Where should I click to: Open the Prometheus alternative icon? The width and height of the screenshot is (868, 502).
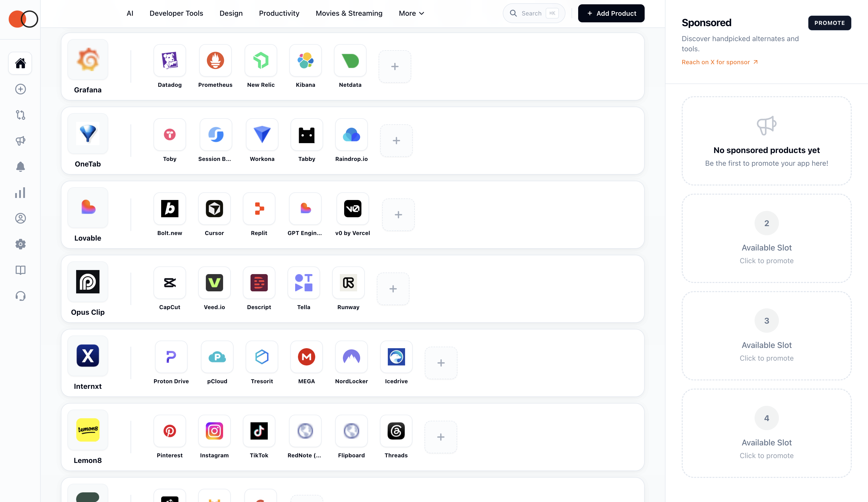pos(215,61)
